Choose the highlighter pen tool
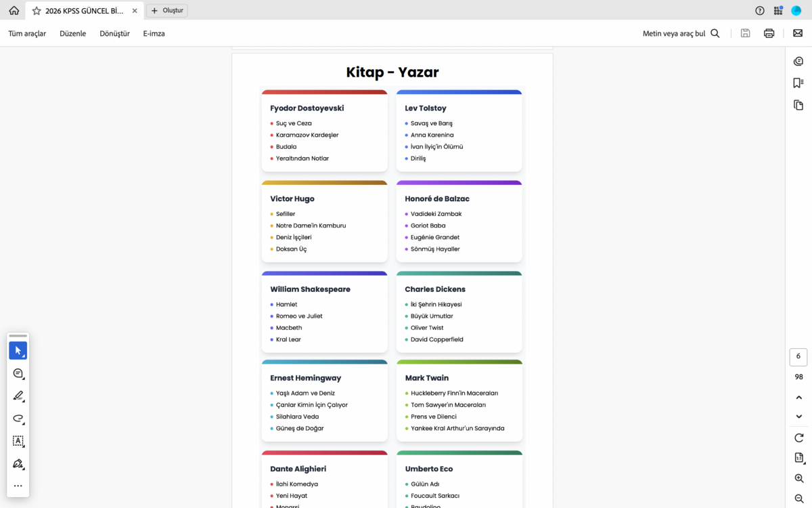 coord(18,396)
